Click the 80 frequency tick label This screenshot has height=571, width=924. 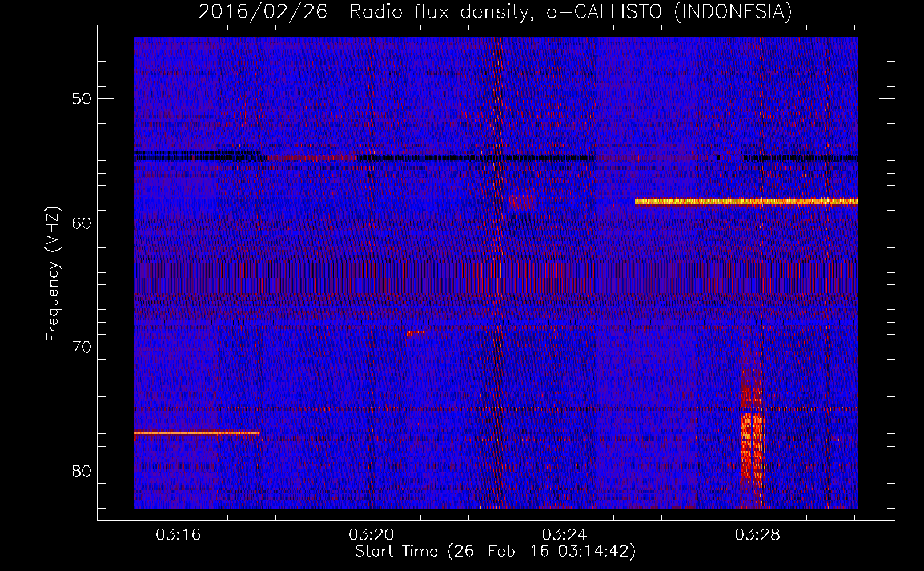(82, 471)
